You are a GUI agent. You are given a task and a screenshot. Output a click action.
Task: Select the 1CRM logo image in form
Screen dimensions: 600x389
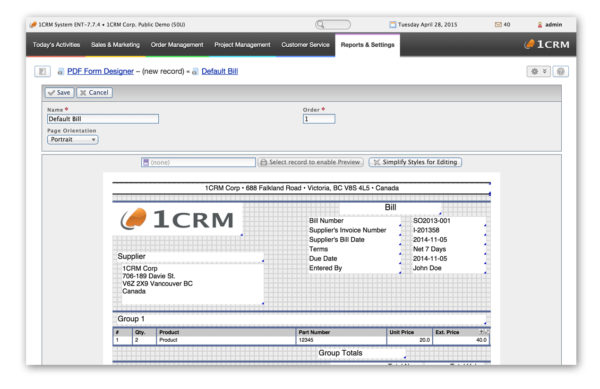177,219
